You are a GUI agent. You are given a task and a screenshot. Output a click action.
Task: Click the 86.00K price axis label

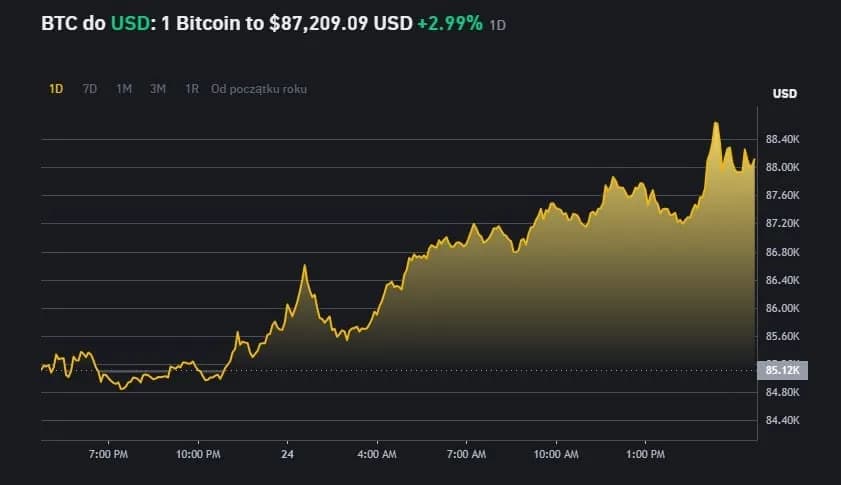tap(781, 308)
